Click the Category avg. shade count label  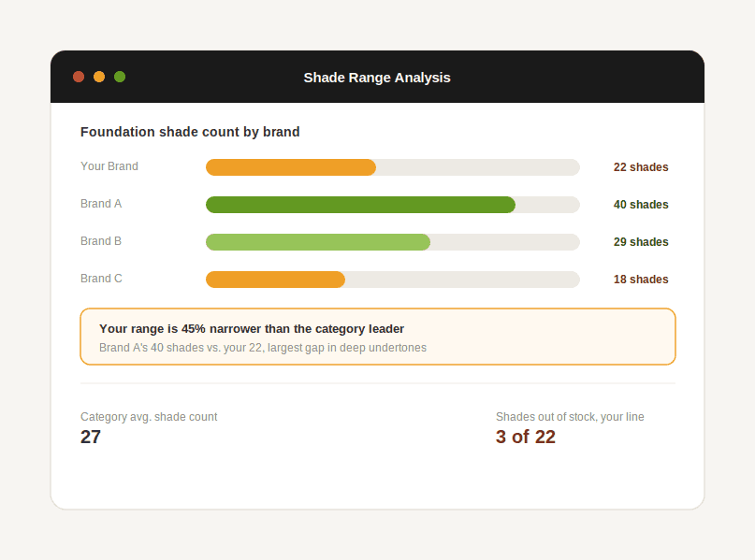point(149,417)
